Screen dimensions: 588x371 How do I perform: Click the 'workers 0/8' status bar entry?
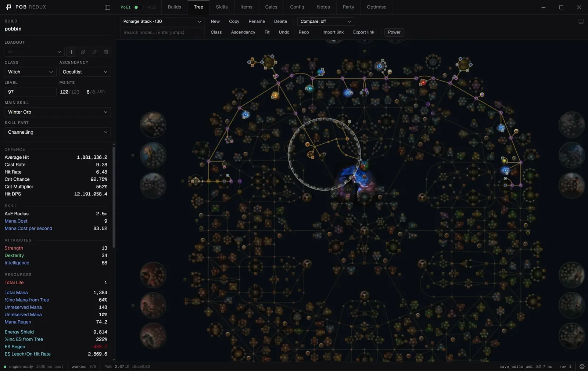pyautogui.click(x=84, y=367)
